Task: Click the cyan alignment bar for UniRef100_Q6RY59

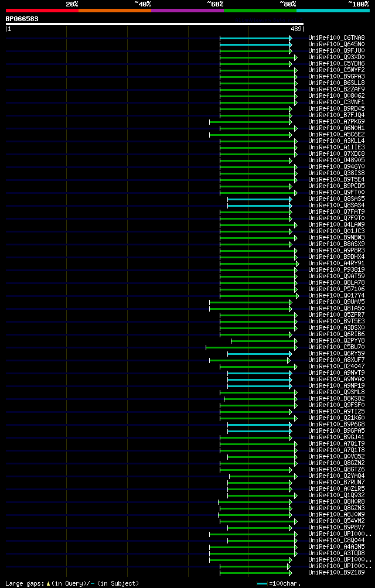Action: point(260,354)
